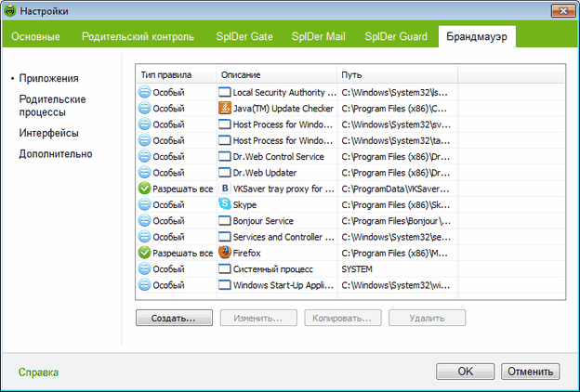Open the SpIDer Gate tab
Image resolution: width=580 pixels, height=392 pixels.
tap(244, 36)
